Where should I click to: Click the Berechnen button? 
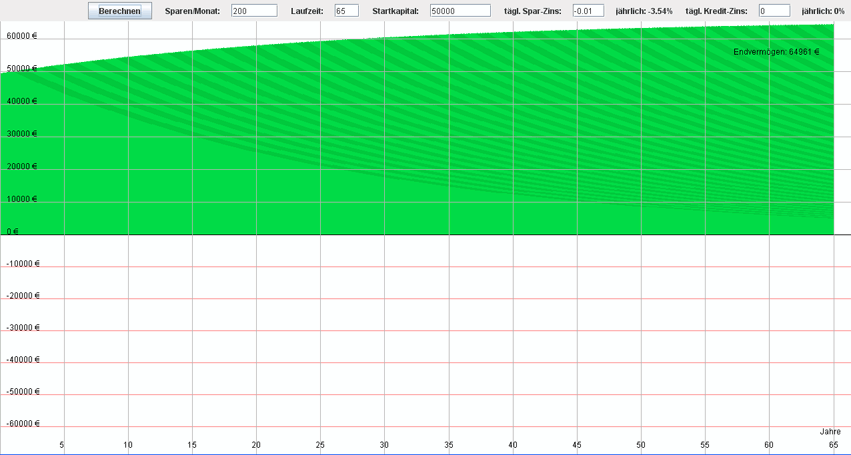coord(121,11)
